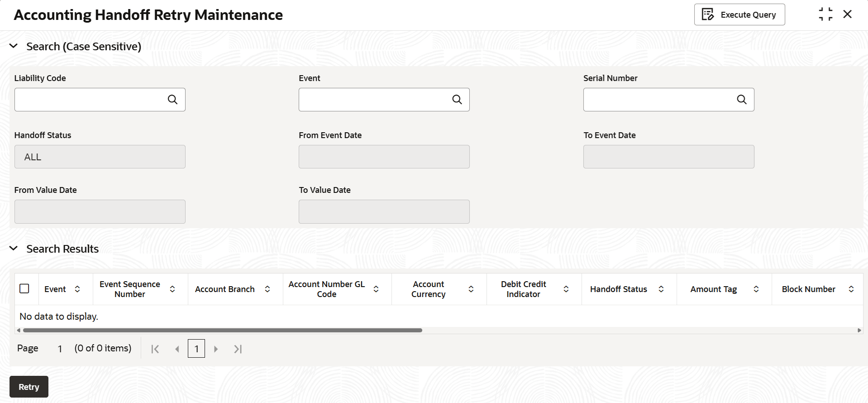
Task: Open the Handoff Status ALL dropdown
Action: pyautogui.click(x=100, y=157)
